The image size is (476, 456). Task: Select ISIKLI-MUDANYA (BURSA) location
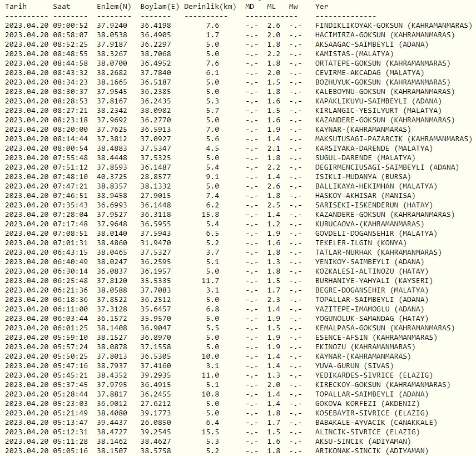pyautogui.click(x=363, y=176)
